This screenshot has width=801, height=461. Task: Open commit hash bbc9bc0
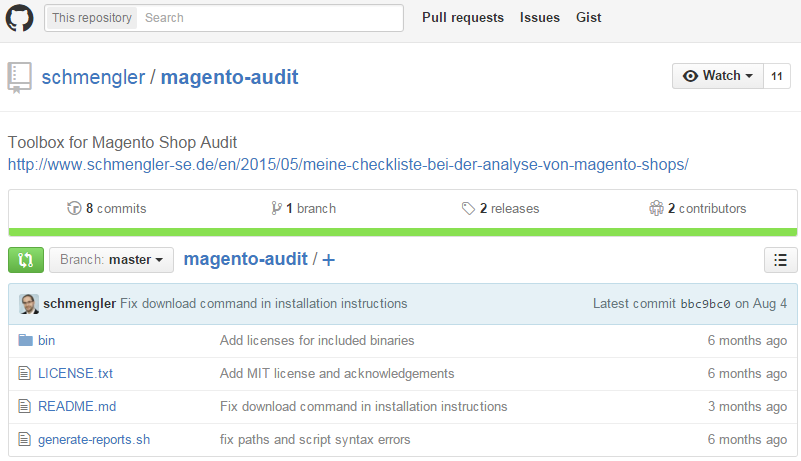coord(705,304)
